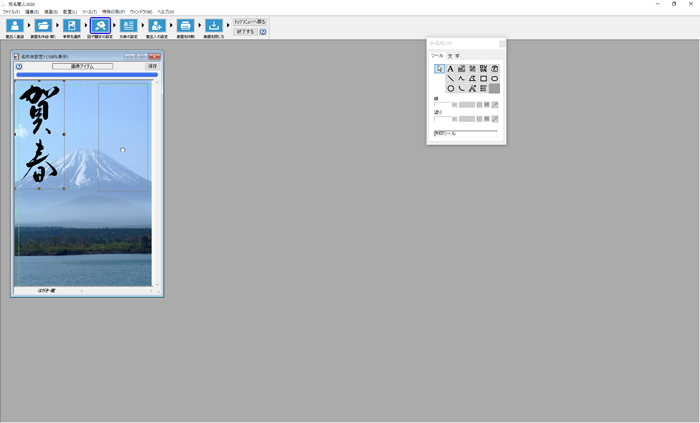Viewport: 700px width, 423px height.
Task: Click the calligraphy text image on the card
Action: (40, 135)
